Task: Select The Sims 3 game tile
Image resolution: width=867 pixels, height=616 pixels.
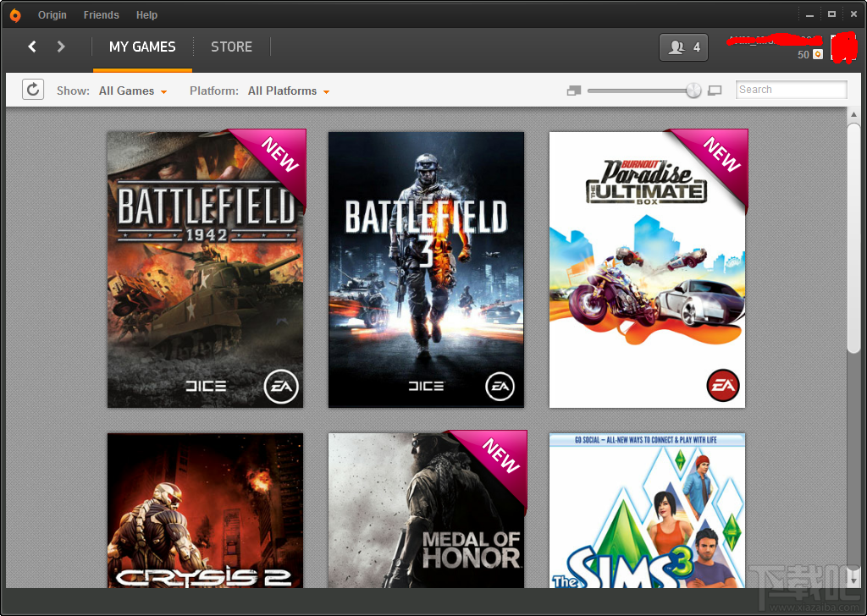Action: point(647,510)
